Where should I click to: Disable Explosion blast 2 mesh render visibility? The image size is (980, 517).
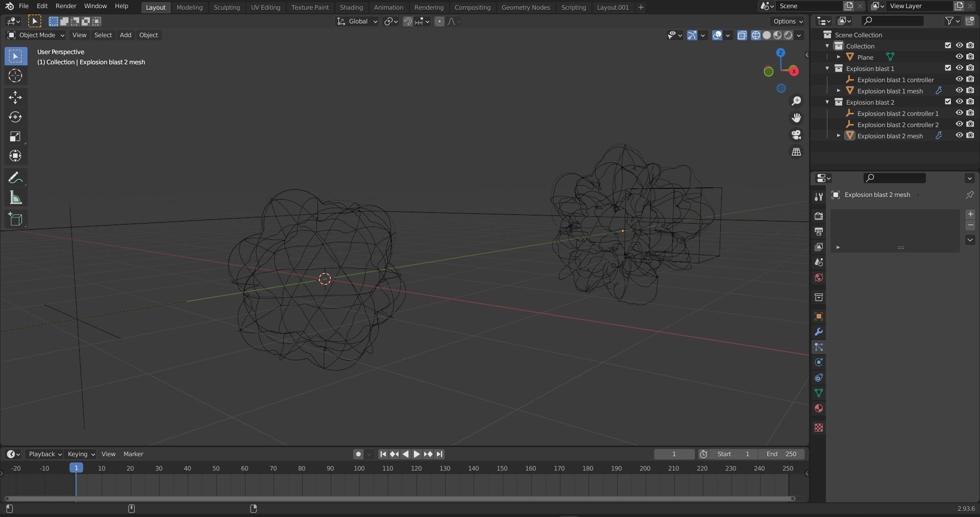coord(970,136)
